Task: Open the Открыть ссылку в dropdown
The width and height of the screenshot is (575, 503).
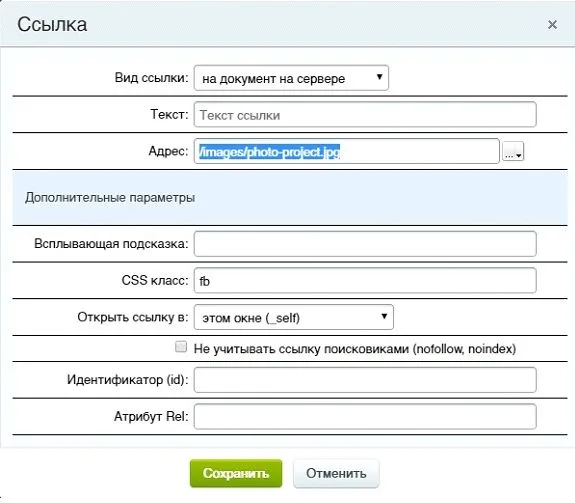Action: pyautogui.click(x=294, y=317)
